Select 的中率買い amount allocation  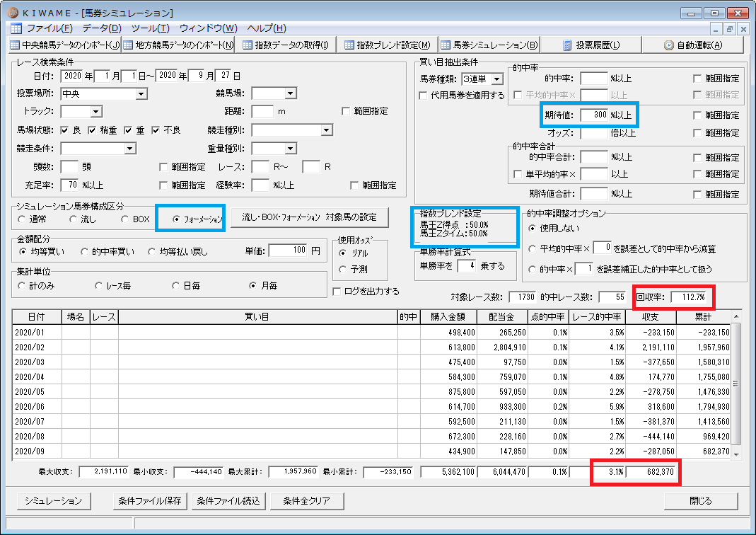coord(84,251)
